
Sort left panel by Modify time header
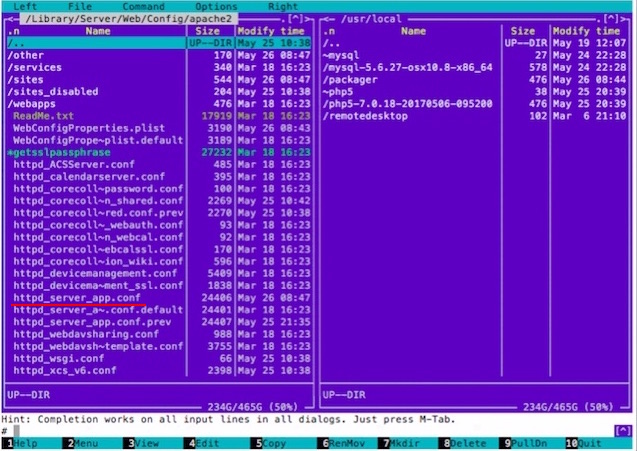coord(271,31)
